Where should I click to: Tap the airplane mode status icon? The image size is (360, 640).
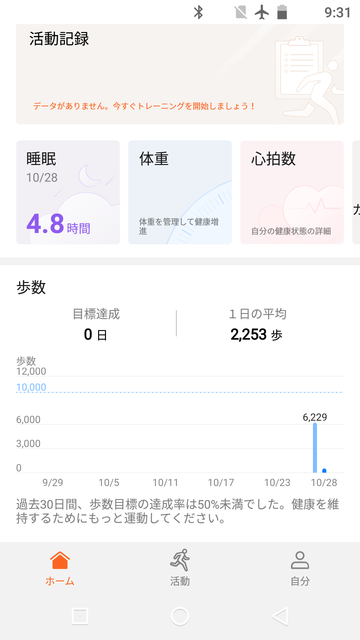(x=262, y=12)
